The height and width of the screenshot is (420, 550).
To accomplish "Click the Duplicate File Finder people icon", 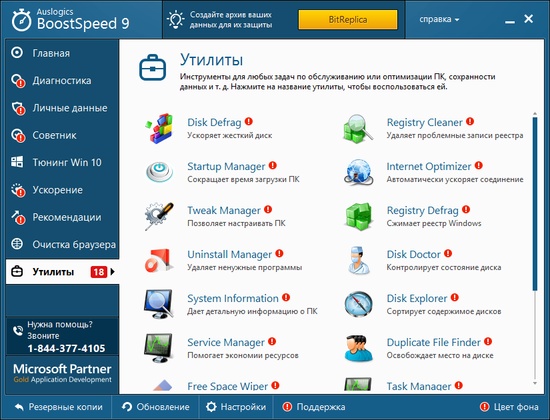I will pyautogui.click(x=358, y=348).
